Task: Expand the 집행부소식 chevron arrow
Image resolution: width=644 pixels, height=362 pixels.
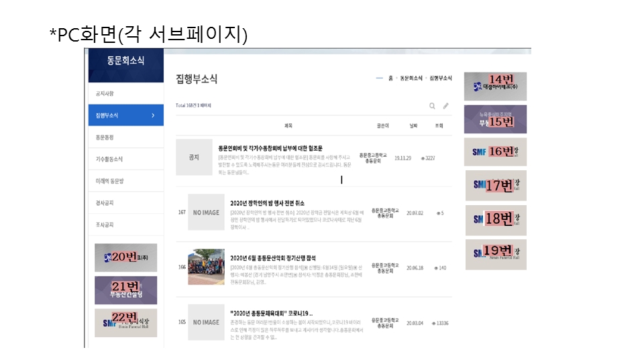Action: [153, 115]
